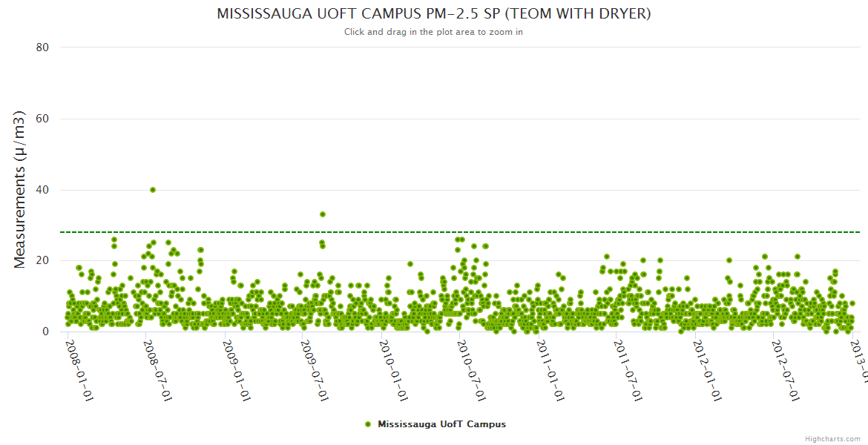Click the 20 y-axis tick label
The image size is (868, 445).
pos(42,261)
